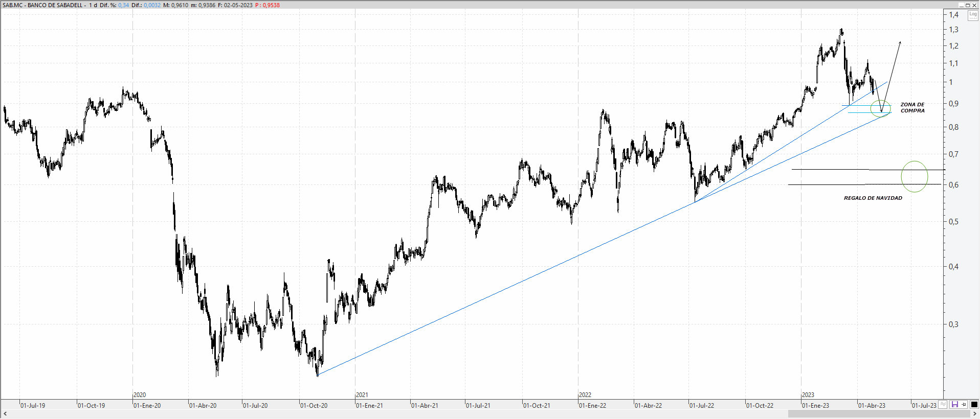The image size is (980, 419).
Task: Click the 'F: 02-05-2023' date
Action: [x=235, y=5]
